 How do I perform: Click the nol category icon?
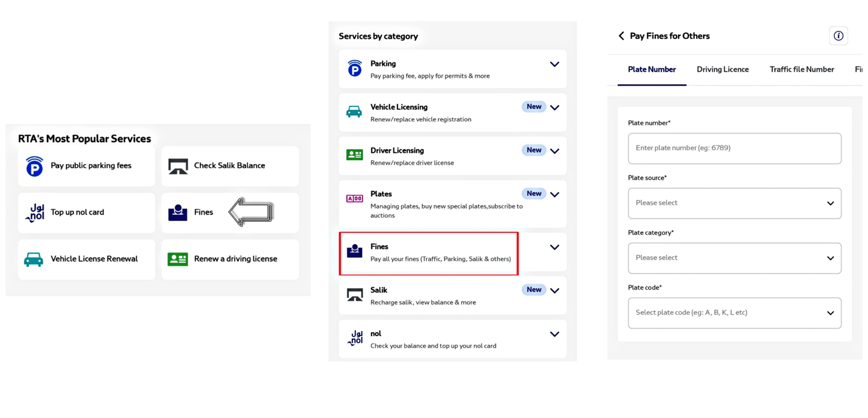[x=355, y=338]
